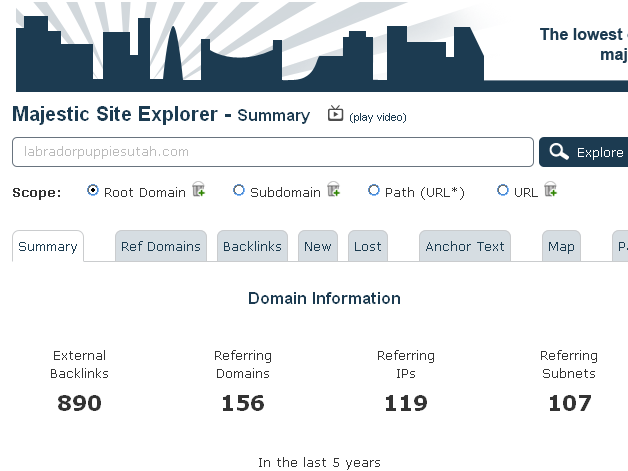Click the Referring Subnets value 107
628x471 pixels.
[x=570, y=403]
